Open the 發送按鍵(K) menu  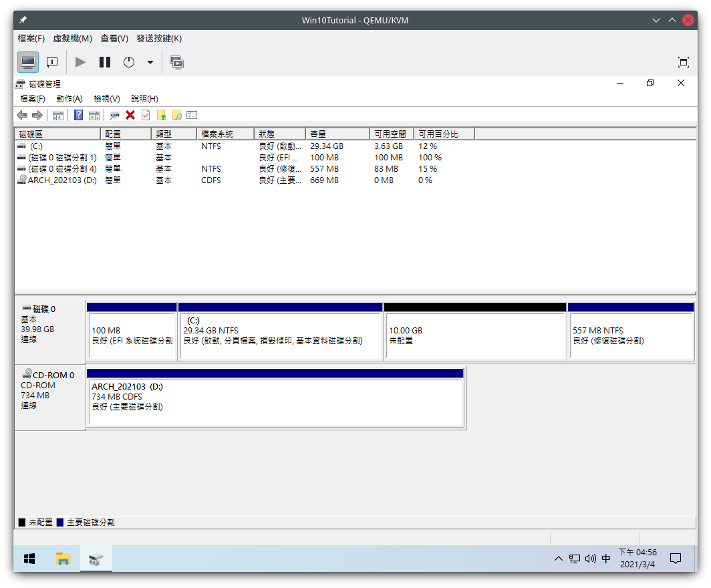coord(159,39)
